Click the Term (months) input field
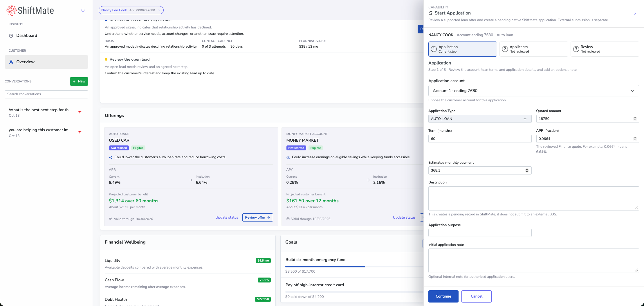Screen dimensions: 644x306 [x=480, y=139]
